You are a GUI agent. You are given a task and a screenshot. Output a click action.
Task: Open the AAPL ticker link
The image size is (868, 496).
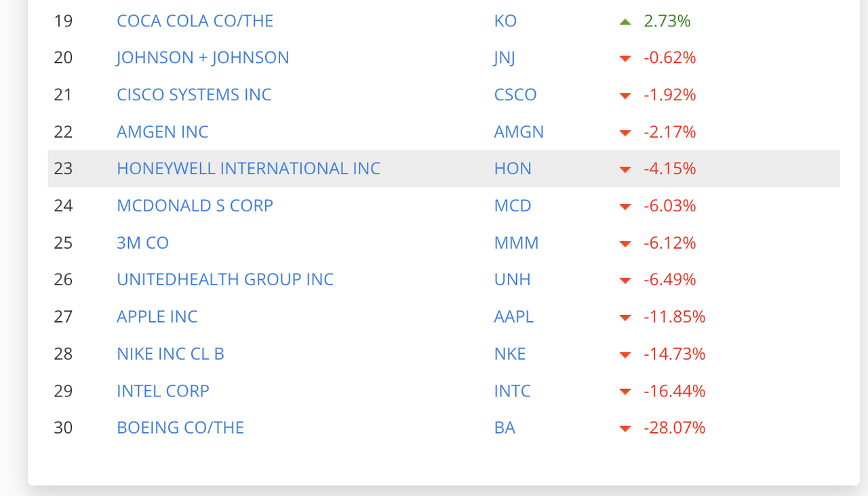pyautogui.click(x=513, y=316)
